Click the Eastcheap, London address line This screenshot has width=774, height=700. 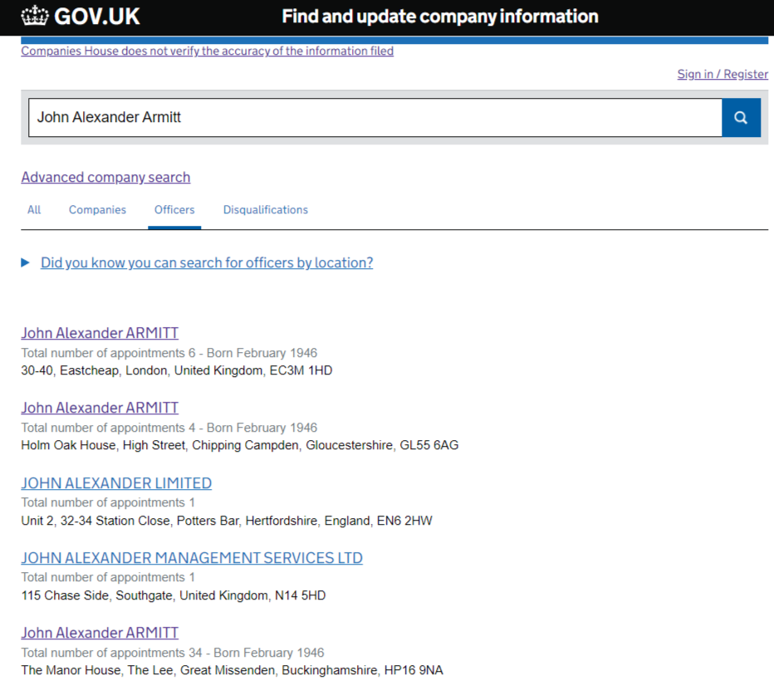coord(177,370)
